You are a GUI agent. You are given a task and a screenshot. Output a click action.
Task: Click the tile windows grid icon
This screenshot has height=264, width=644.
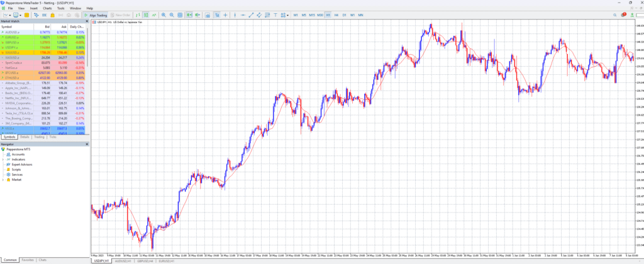tap(180, 15)
